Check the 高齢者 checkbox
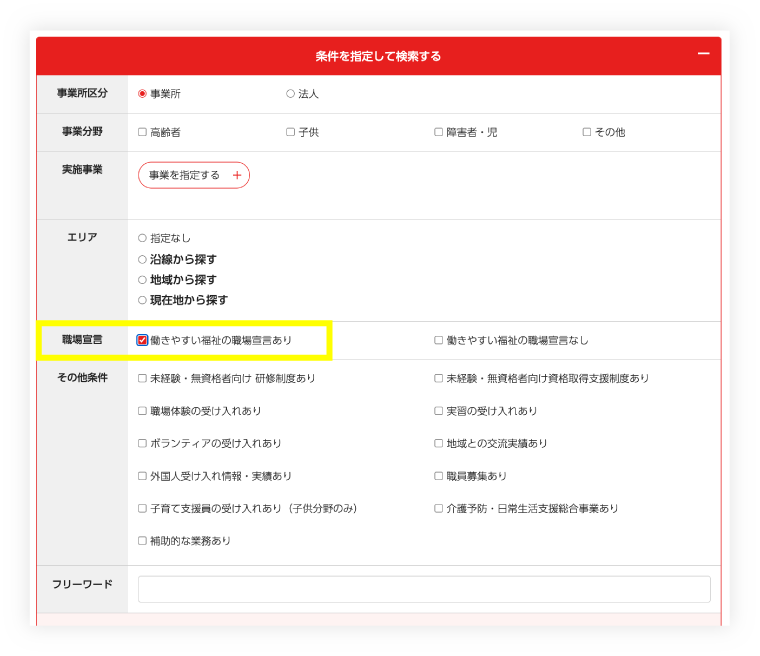 coord(142,132)
